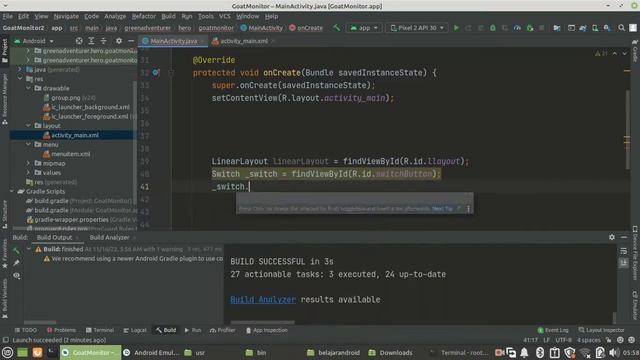Viewport: 640px width, 360px height.
Task: Click the Make Project hammer icon
Action: [336, 28]
